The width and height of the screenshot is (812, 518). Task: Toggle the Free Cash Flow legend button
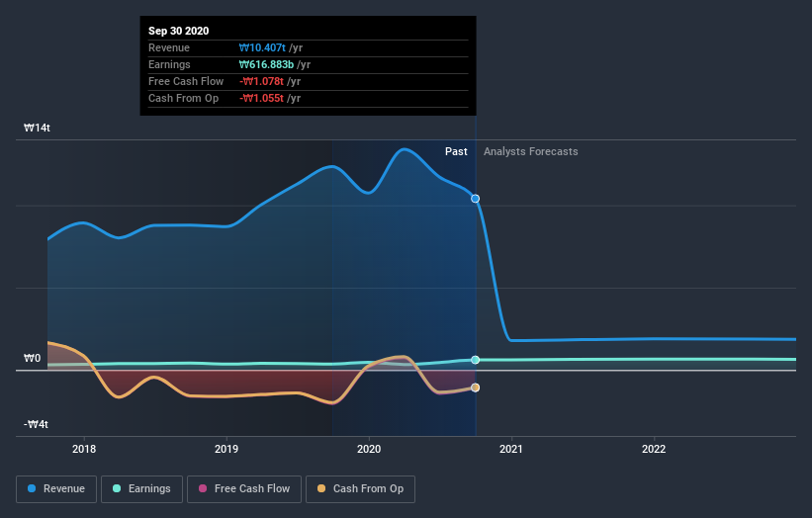(x=244, y=489)
